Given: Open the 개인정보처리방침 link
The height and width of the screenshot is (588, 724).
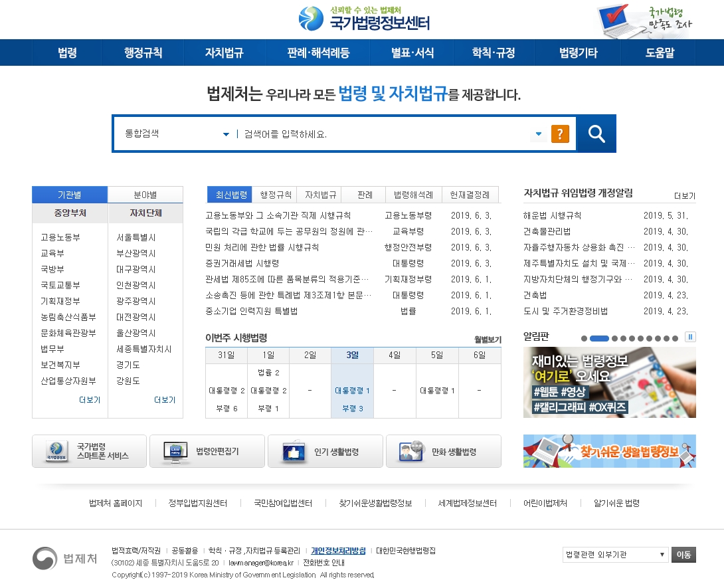Looking at the screenshot, I should coord(338,551).
